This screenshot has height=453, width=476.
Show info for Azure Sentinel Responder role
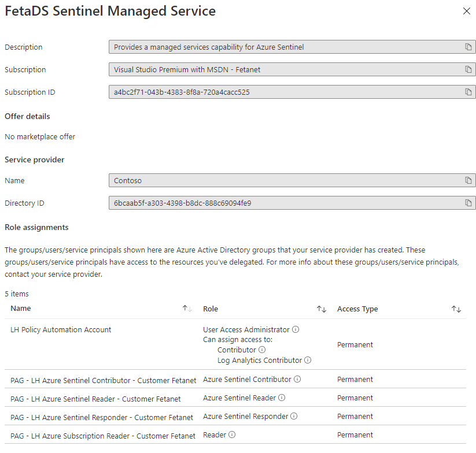[294, 417]
